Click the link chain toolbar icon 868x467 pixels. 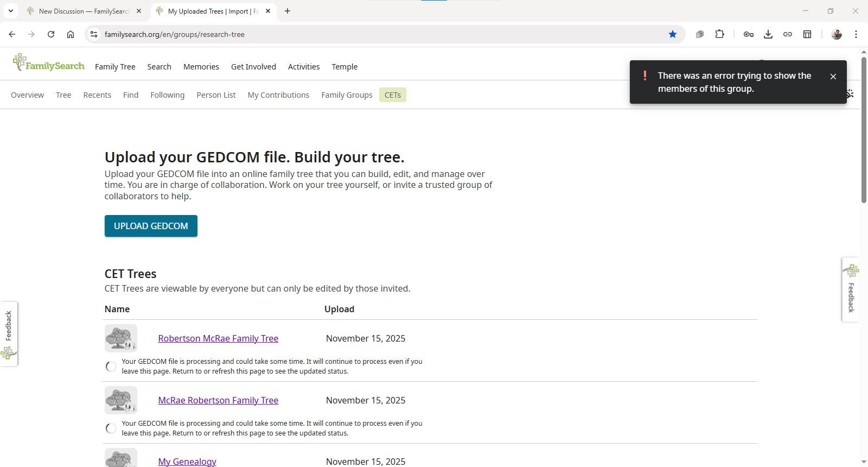click(x=788, y=34)
